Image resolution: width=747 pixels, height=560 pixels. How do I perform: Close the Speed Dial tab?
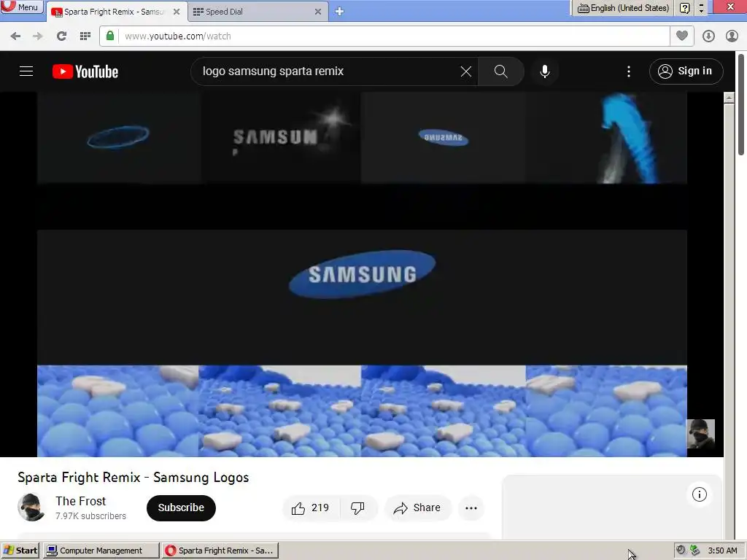pyautogui.click(x=318, y=12)
